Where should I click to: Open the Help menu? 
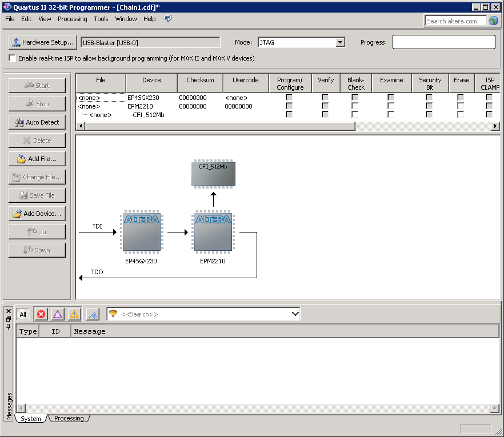pyautogui.click(x=150, y=19)
